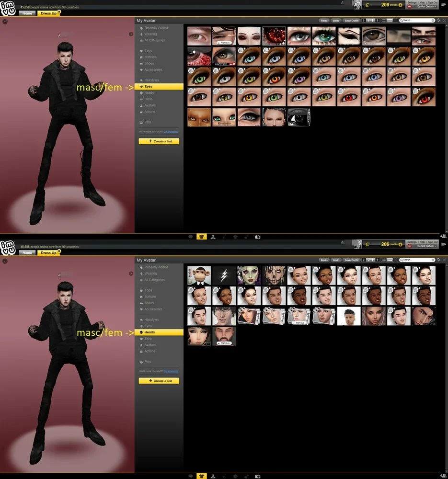This screenshot has height=479, width=448.
Task: Click the music note icon in top screenshot's bottom bar
Action: tap(246, 237)
